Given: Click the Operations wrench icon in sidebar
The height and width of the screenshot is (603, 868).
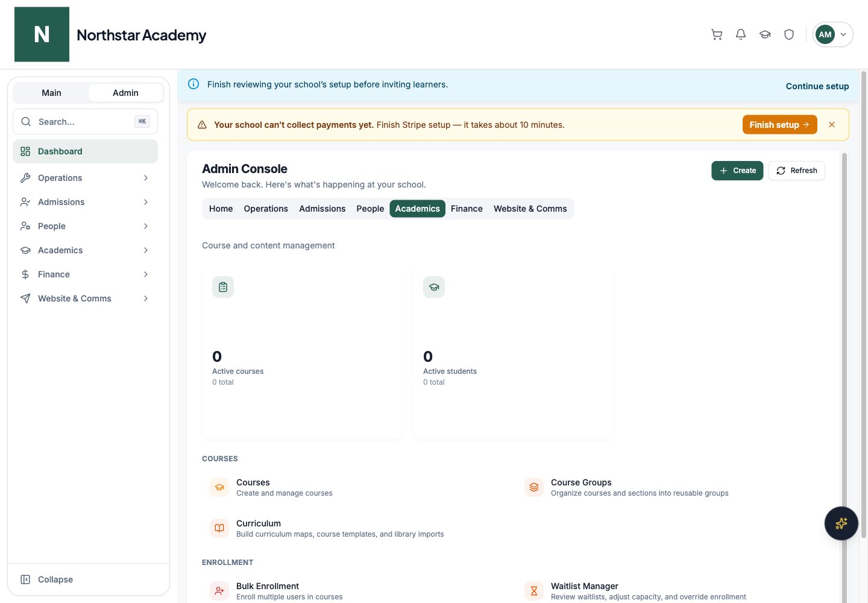Looking at the screenshot, I should click(x=25, y=178).
